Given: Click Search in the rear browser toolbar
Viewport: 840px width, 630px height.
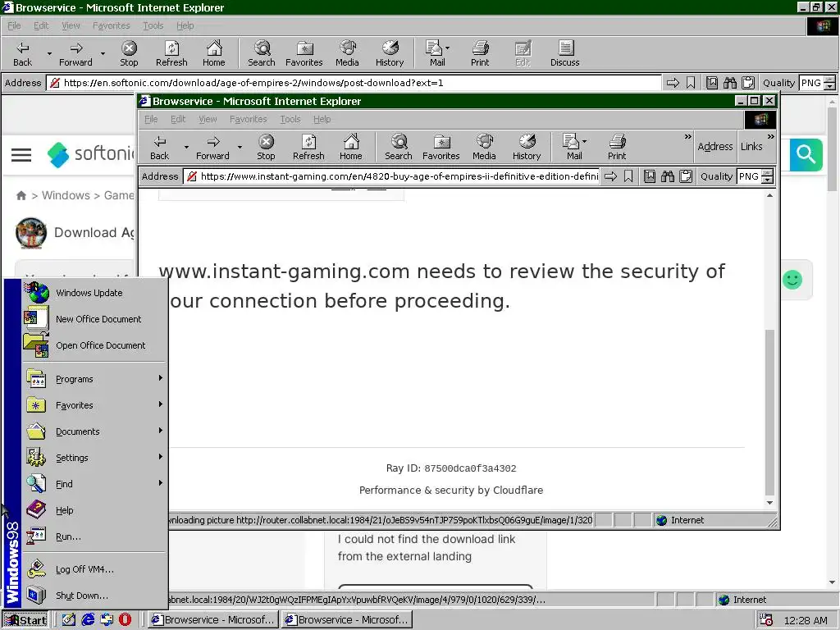Looking at the screenshot, I should tap(262, 53).
